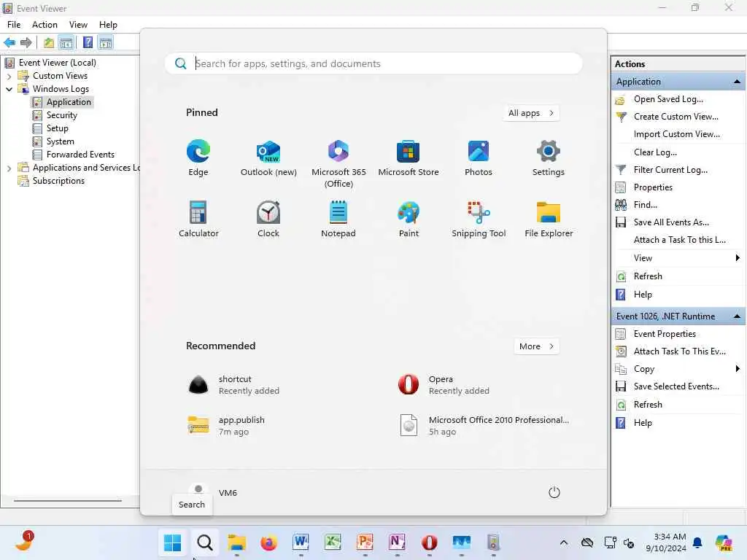
Task: Click Save All Events As action
Action: tap(671, 222)
